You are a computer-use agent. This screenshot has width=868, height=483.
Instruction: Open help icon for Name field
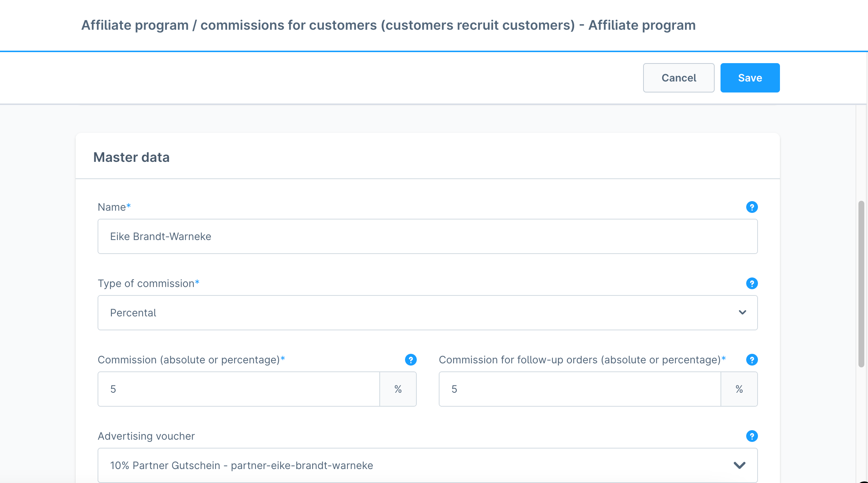tap(752, 207)
